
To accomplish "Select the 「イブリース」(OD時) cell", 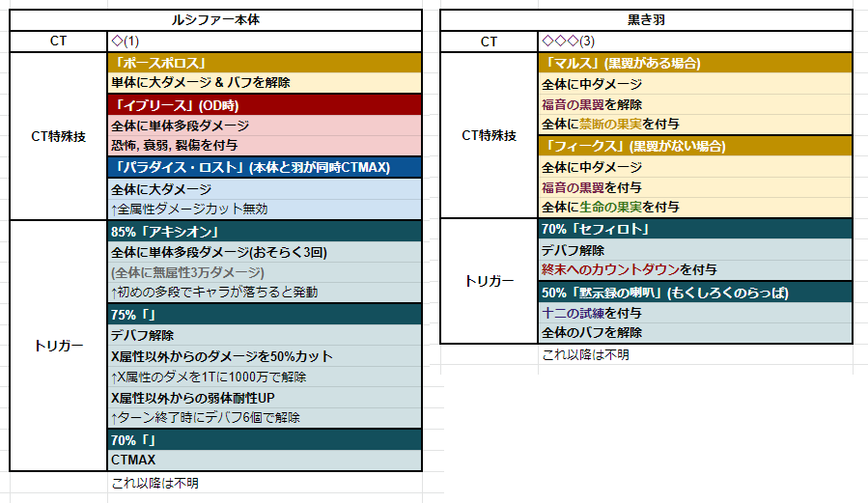I will coord(265,105).
